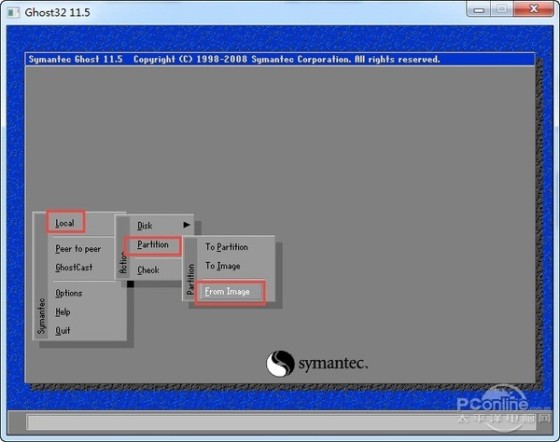The width and height of the screenshot is (560, 442).
Task: Select Local in Symantec menu
Action: (x=65, y=223)
